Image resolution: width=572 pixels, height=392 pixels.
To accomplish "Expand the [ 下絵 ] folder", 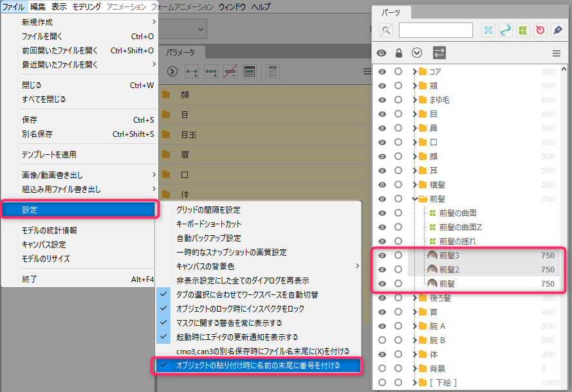I will 414,382.
